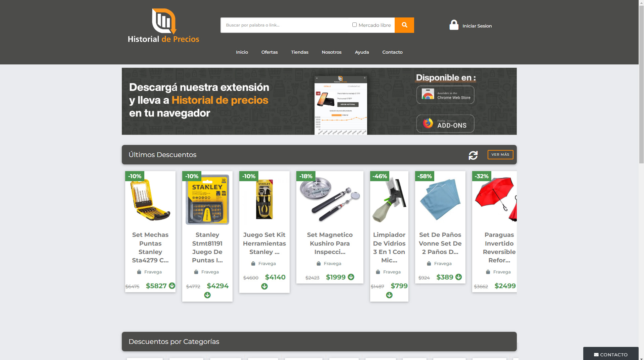The height and width of the screenshot is (360, 644).
Task: Open the Contacto menu item
Action: (392, 52)
